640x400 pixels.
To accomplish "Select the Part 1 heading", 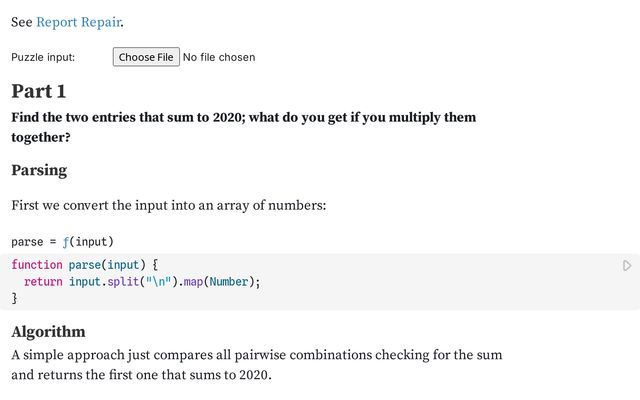I will [x=39, y=91].
